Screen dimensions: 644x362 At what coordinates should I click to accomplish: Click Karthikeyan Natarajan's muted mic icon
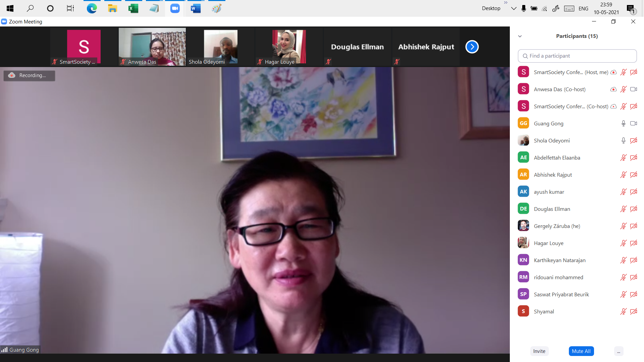pyautogui.click(x=623, y=260)
